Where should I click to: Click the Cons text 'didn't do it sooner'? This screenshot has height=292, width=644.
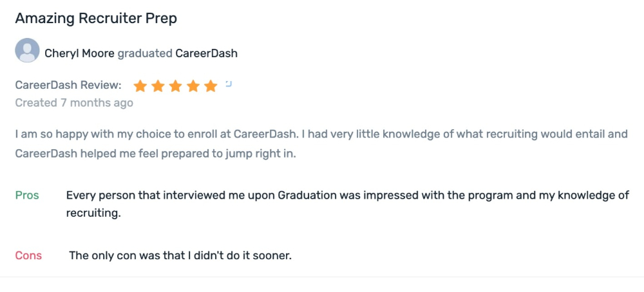click(x=180, y=255)
